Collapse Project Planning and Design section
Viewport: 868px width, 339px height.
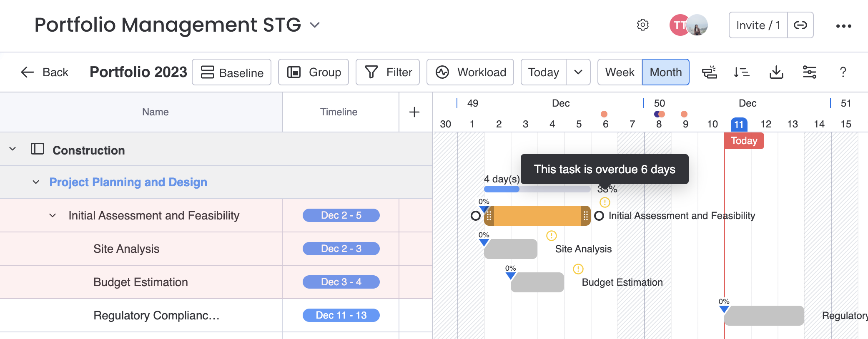click(x=36, y=182)
